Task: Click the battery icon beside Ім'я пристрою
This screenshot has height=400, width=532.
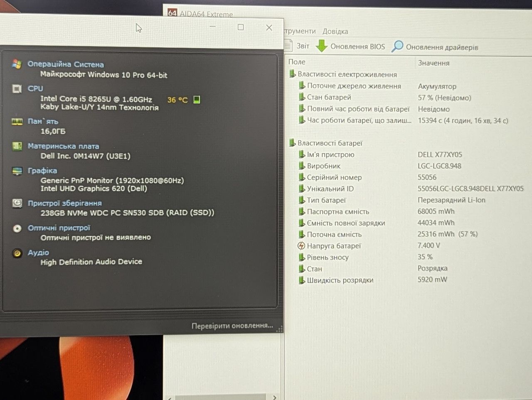Action: [x=302, y=155]
